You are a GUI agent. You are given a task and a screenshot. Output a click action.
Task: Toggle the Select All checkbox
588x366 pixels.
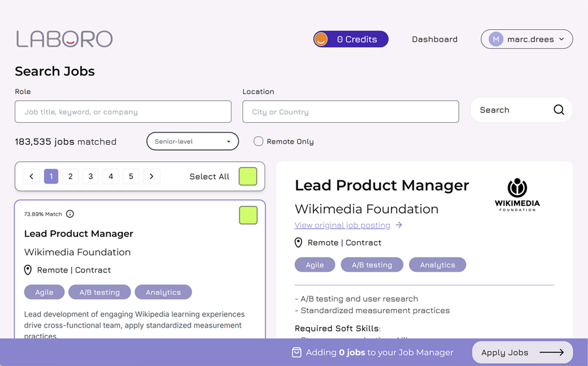(247, 177)
